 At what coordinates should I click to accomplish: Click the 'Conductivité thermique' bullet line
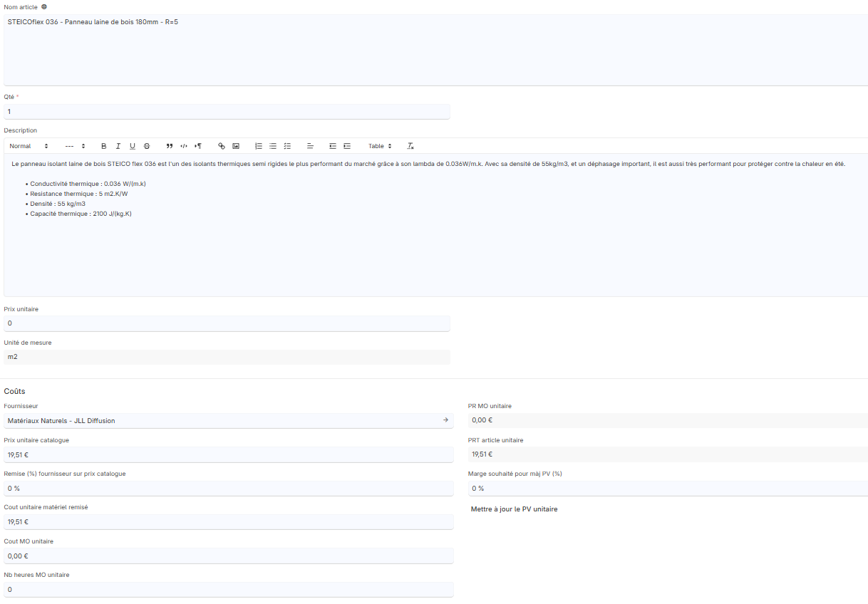pos(88,184)
